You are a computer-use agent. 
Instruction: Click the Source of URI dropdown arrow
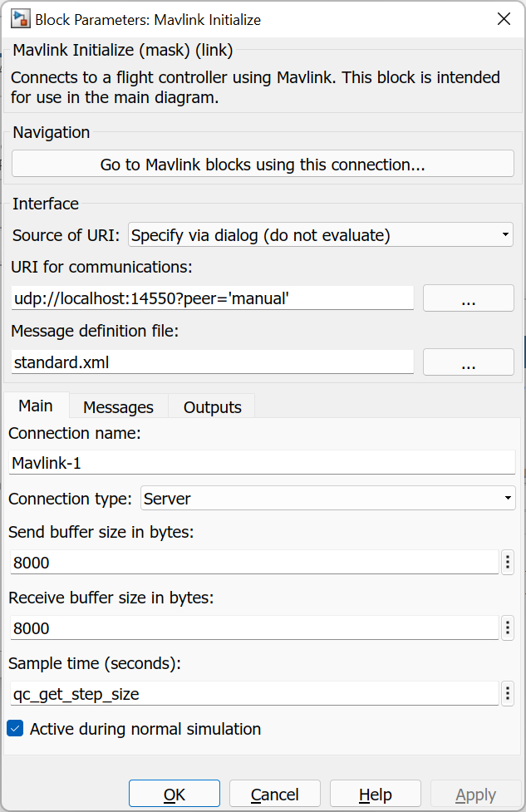[x=504, y=234]
